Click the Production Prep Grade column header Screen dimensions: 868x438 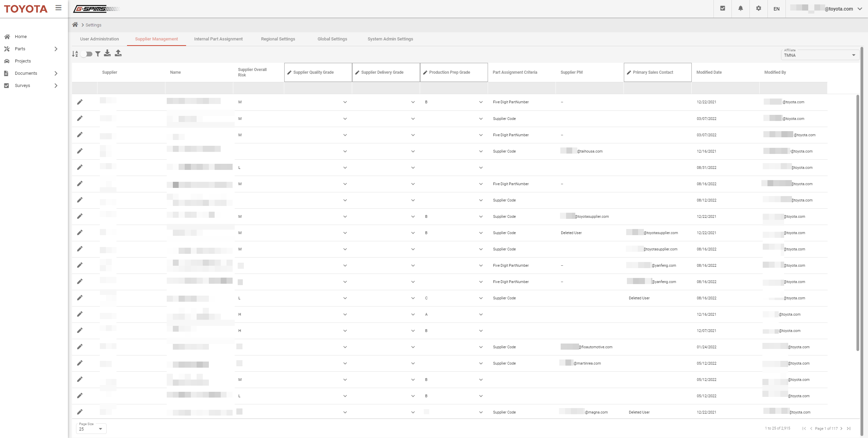pos(454,72)
